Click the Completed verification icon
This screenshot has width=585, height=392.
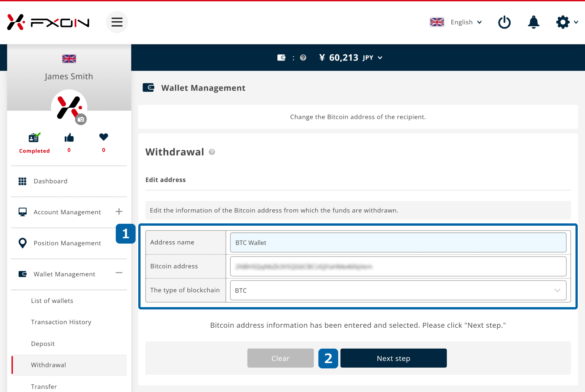pyautogui.click(x=34, y=137)
